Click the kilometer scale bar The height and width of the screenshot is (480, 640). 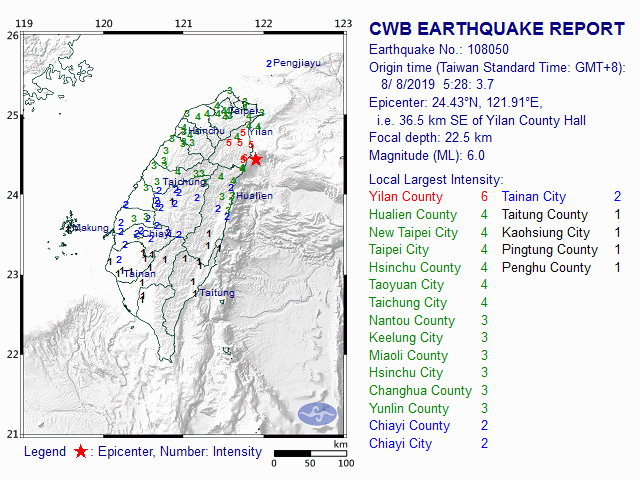310,453
